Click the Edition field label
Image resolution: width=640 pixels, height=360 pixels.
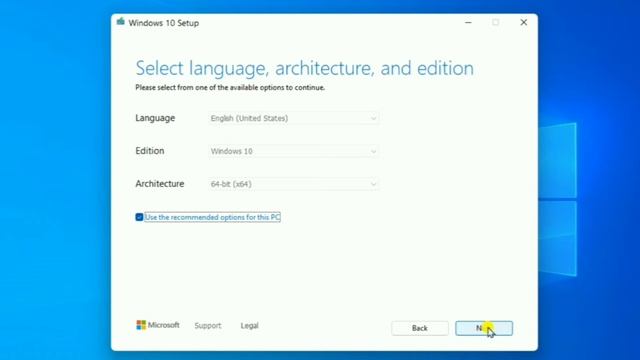pyautogui.click(x=150, y=151)
